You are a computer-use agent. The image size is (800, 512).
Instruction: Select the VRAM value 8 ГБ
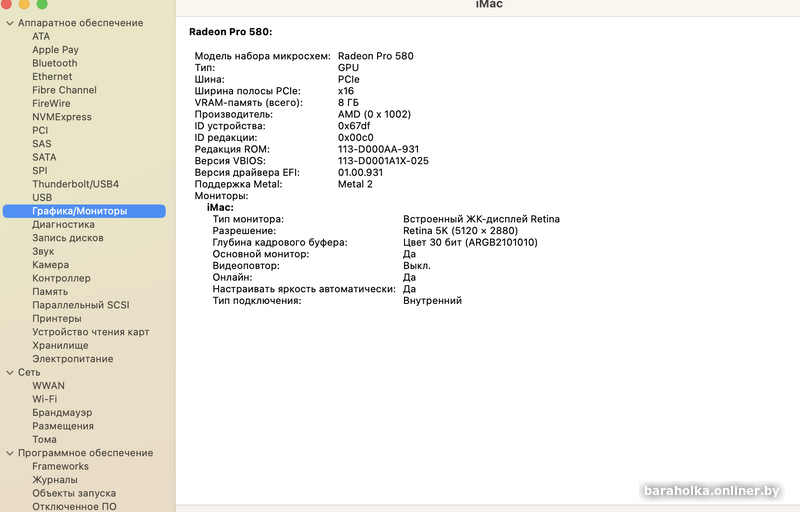click(348, 103)
